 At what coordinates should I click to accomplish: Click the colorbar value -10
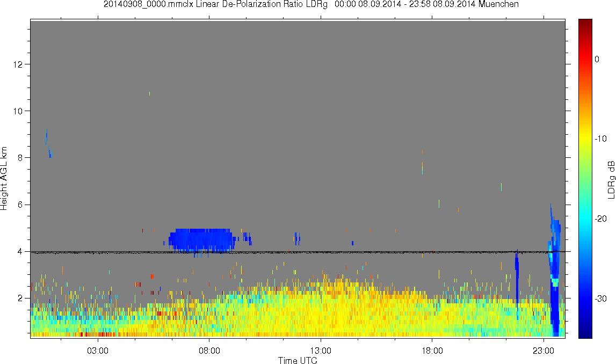[x=600, y=139]
